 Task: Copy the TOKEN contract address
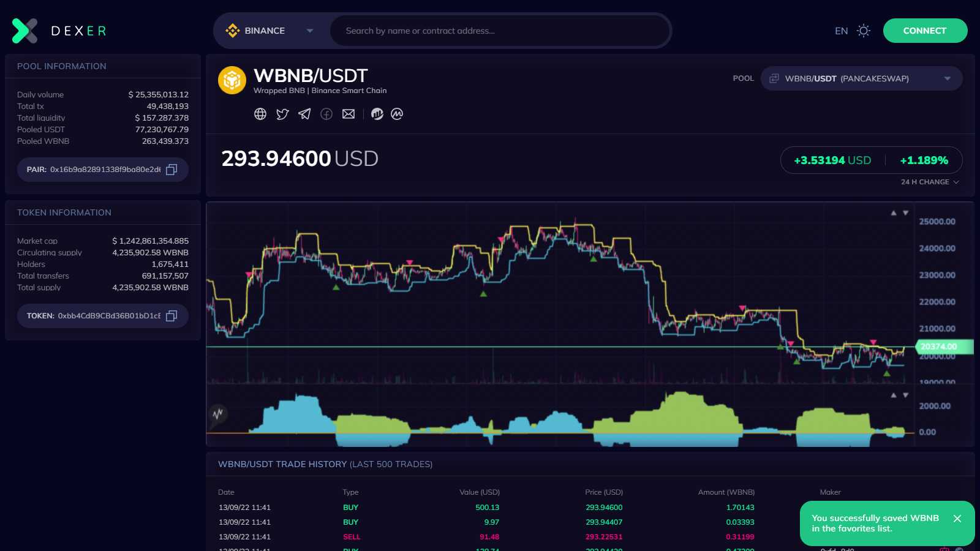coord(171,316)
